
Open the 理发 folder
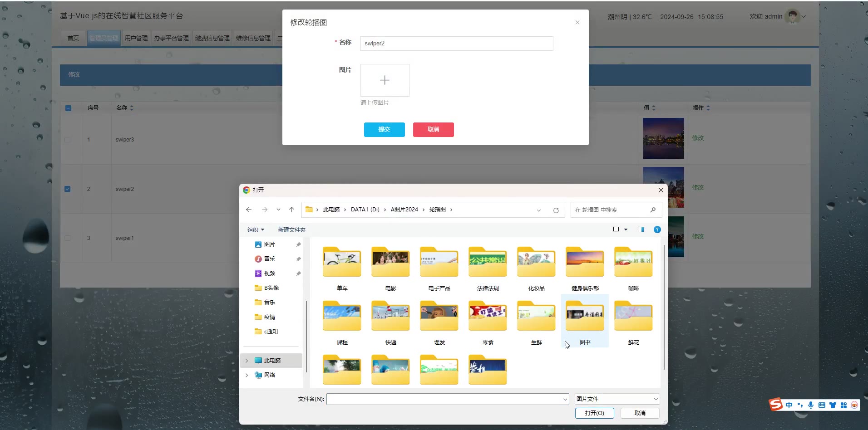[439, 322]
